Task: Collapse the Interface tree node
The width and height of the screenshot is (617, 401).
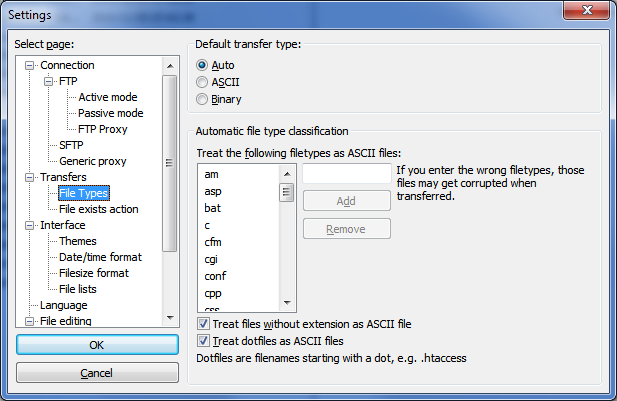Action: 30,225
